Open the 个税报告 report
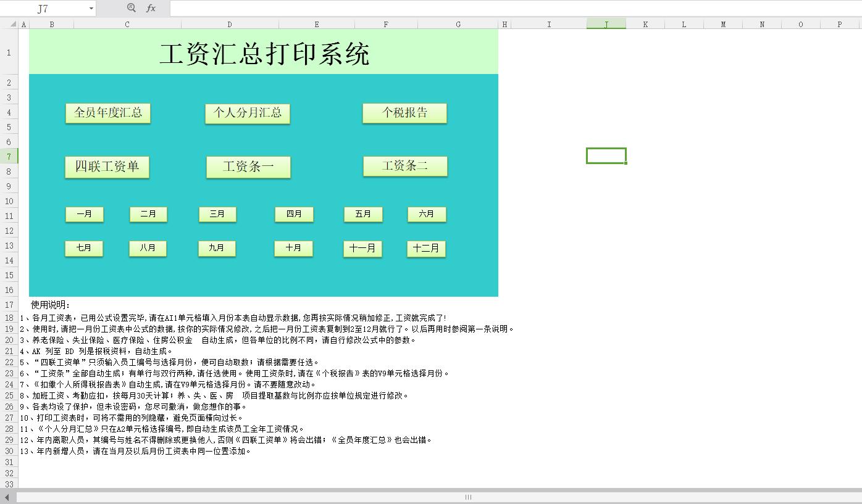The height and width of the screenshot is (504, 862). tap(404, 112)
